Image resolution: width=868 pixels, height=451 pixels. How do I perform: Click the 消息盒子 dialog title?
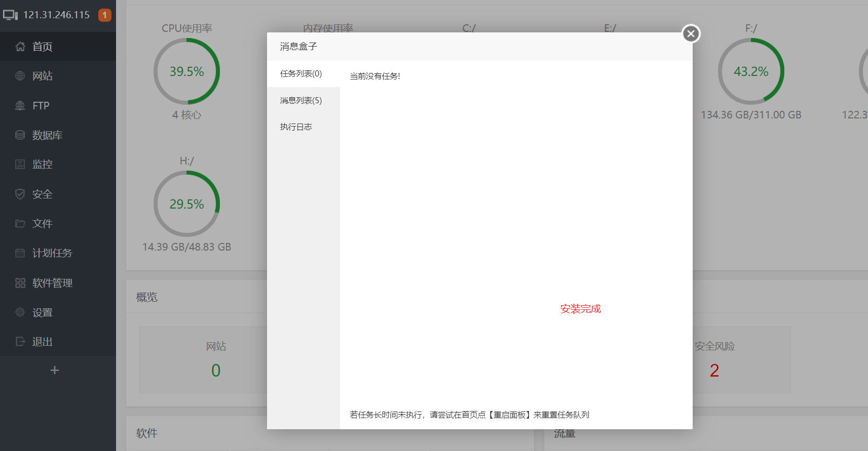(298, 47)
